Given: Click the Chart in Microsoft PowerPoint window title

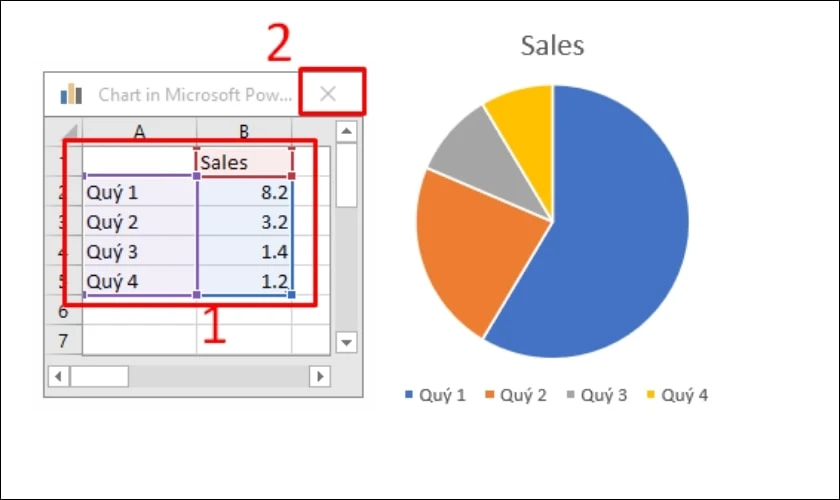Looking at the screenshot, I should [x=195, y=94].
